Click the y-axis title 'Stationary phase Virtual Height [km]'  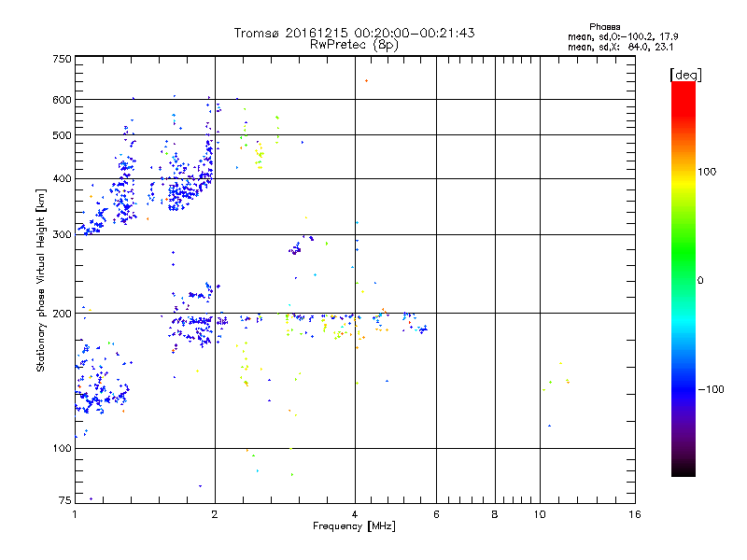(40, 280)
